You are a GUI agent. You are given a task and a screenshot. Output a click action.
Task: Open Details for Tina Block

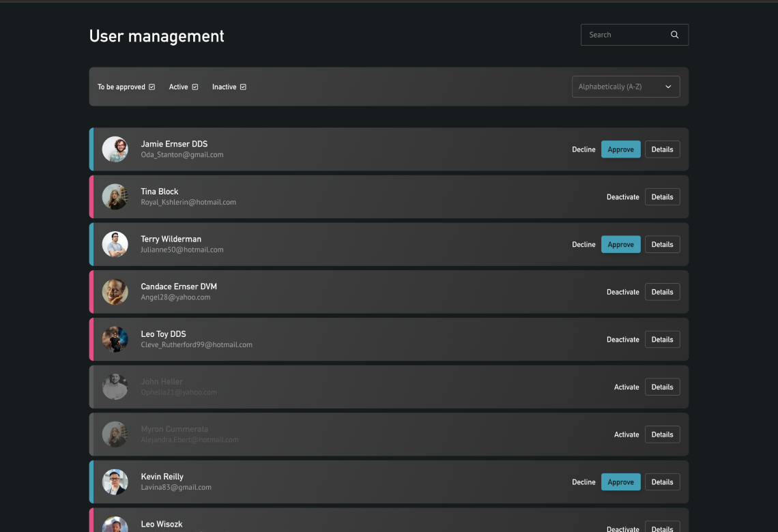pyautogui.click(x=663, y=197)
